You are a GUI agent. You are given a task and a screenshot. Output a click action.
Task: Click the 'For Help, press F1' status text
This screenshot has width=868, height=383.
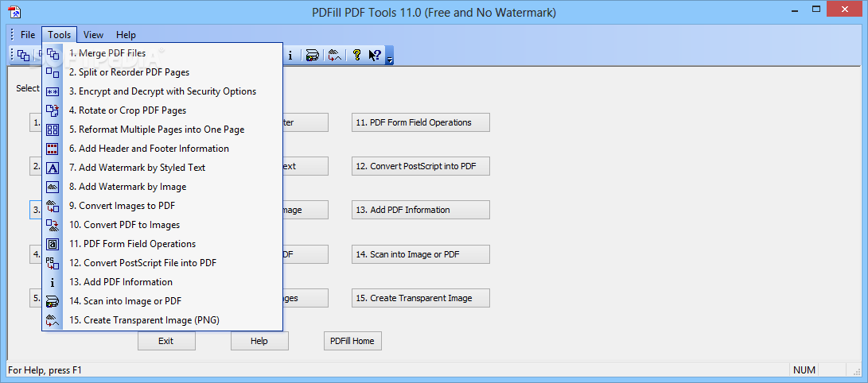click(45, 370)
